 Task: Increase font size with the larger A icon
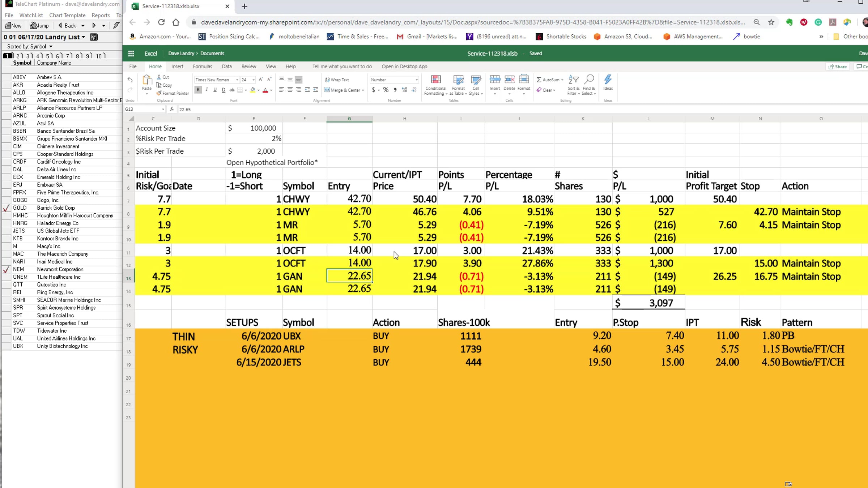pos(261,80)
